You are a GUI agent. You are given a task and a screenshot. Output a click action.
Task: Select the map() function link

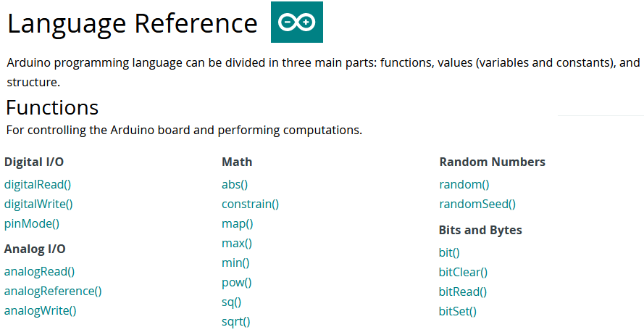237,223
